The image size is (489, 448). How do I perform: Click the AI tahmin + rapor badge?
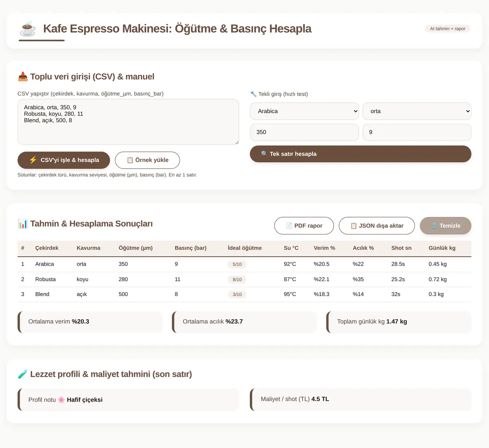coord(447,29)
